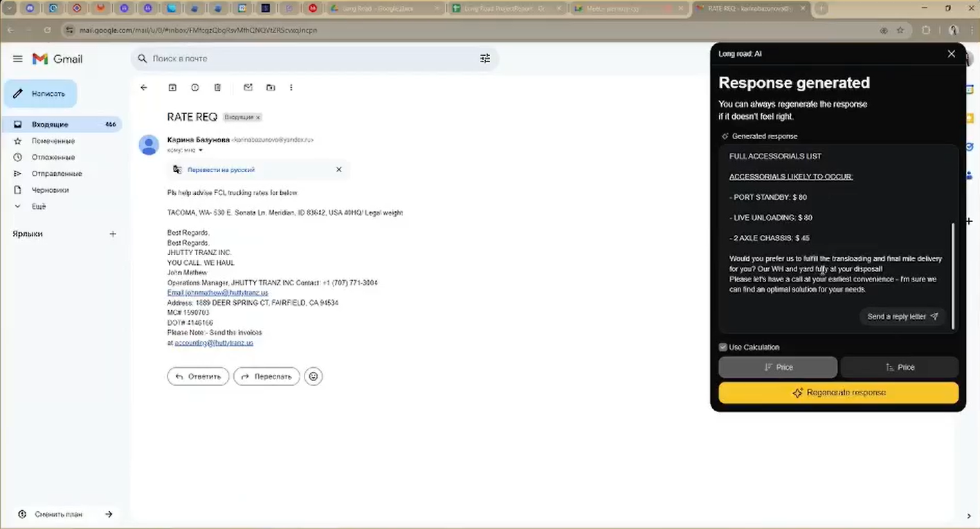Click LIVE UNLOADING: $ 80 line in response

[x=770, y=218]
